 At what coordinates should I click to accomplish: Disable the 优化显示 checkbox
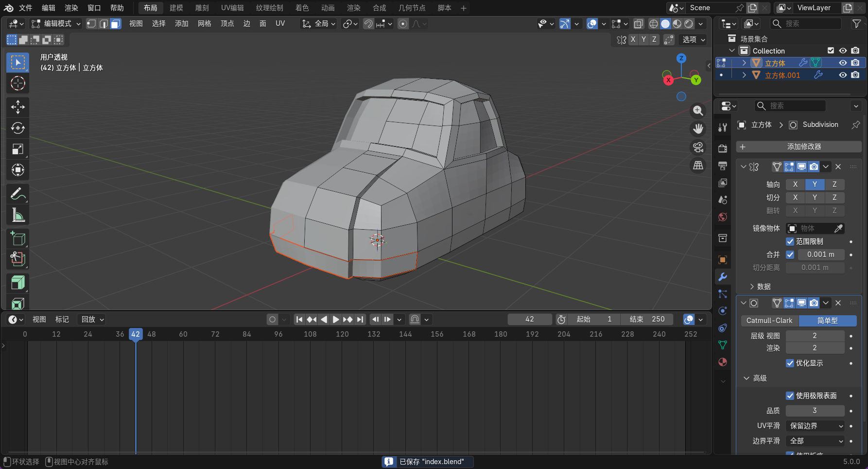point(790,363)
